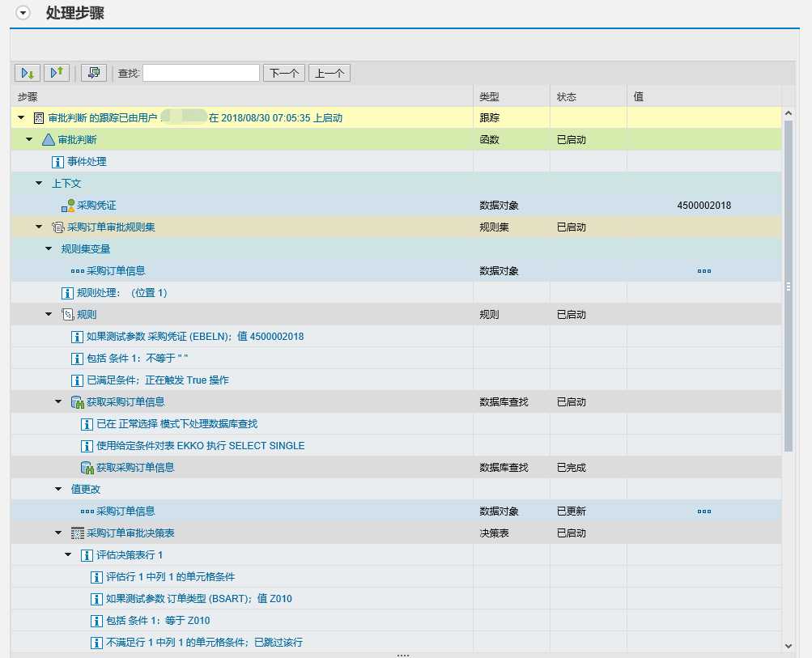Click the expand all steps toolbar icon
Image resolution: width=812 pixels, height=658 pixels.
point(28,73)
